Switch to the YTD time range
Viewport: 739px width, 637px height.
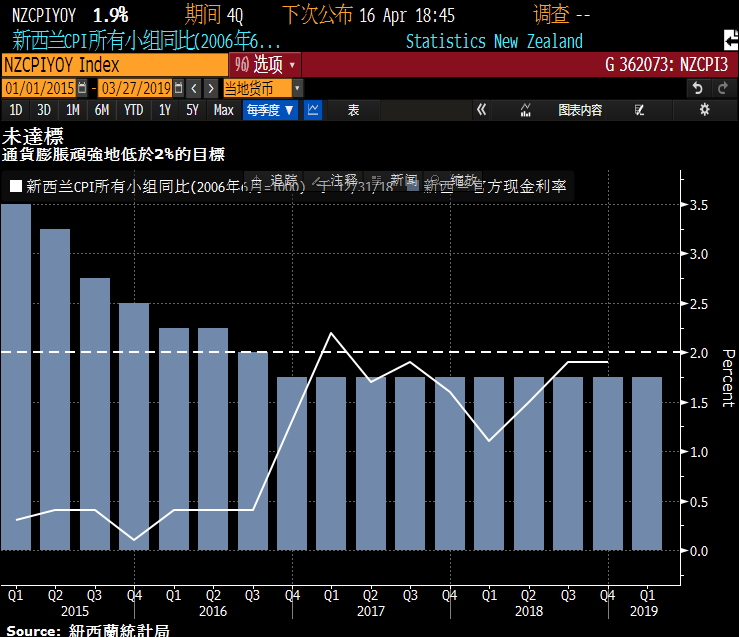click(x=133, y=110)
